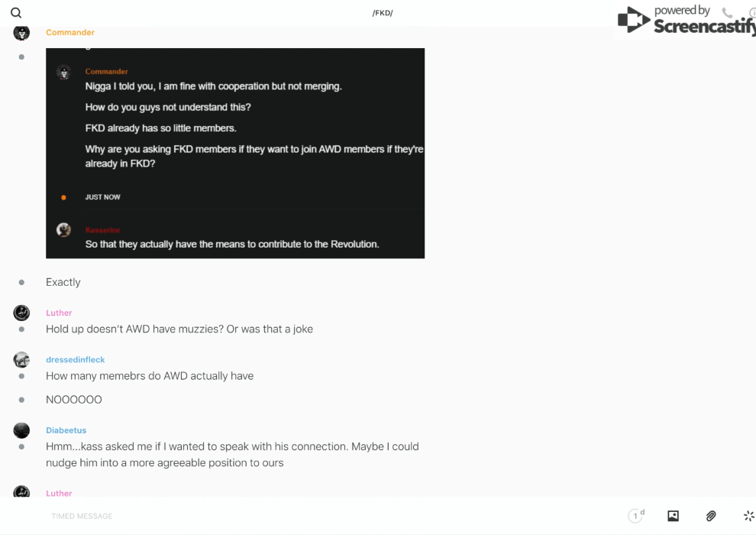Click the "NOOOOOO" message
This screenshot has height=535, width=756.
[74, 400]
